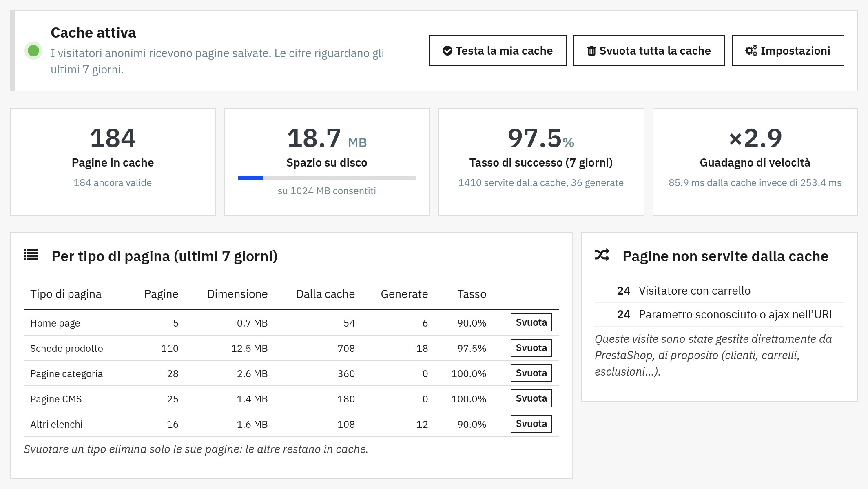Click the 12.5 MB size cell
This screenshot has height=489, width=868.
[x=249, y=348]
